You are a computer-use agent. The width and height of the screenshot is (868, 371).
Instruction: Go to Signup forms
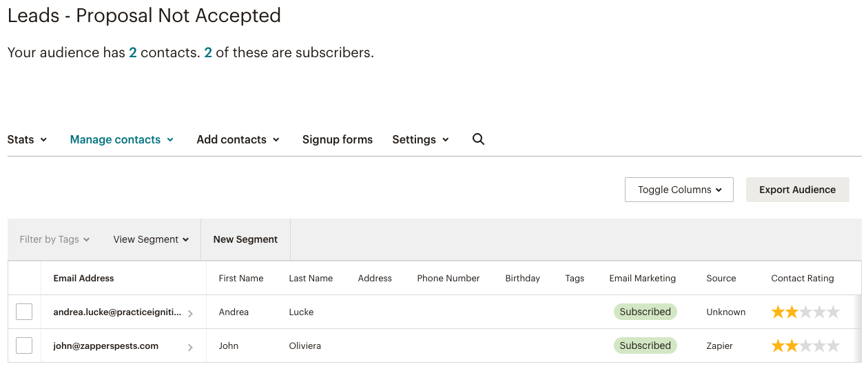coord(338,139)
